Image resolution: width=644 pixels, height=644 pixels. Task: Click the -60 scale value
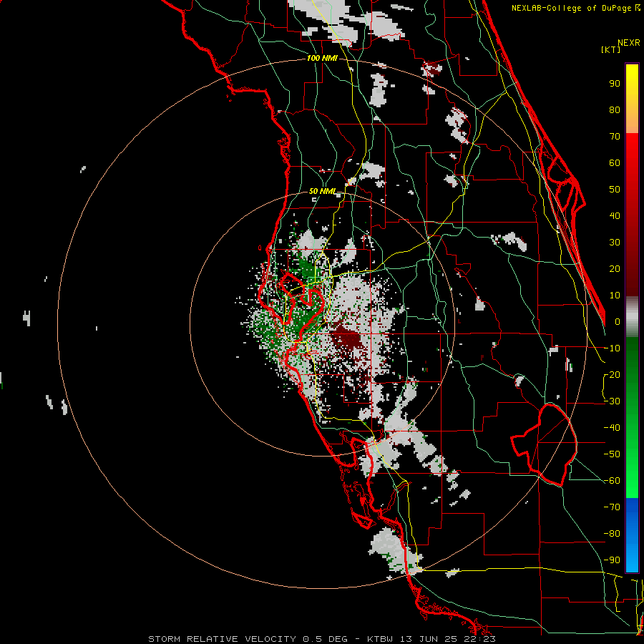[612, 481]
